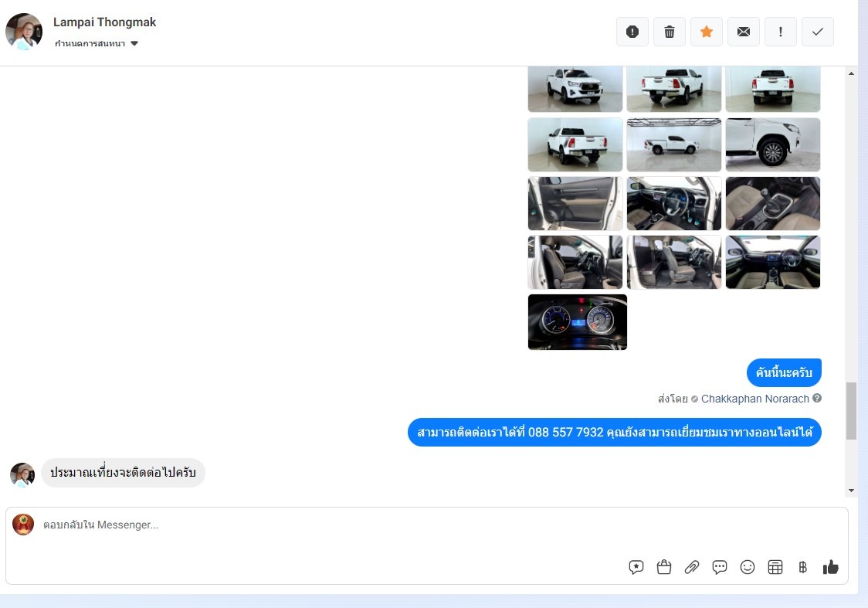Attach a file with paperclip icon
This screenshot has width=868, height=608.
click(x=692, y=567)
